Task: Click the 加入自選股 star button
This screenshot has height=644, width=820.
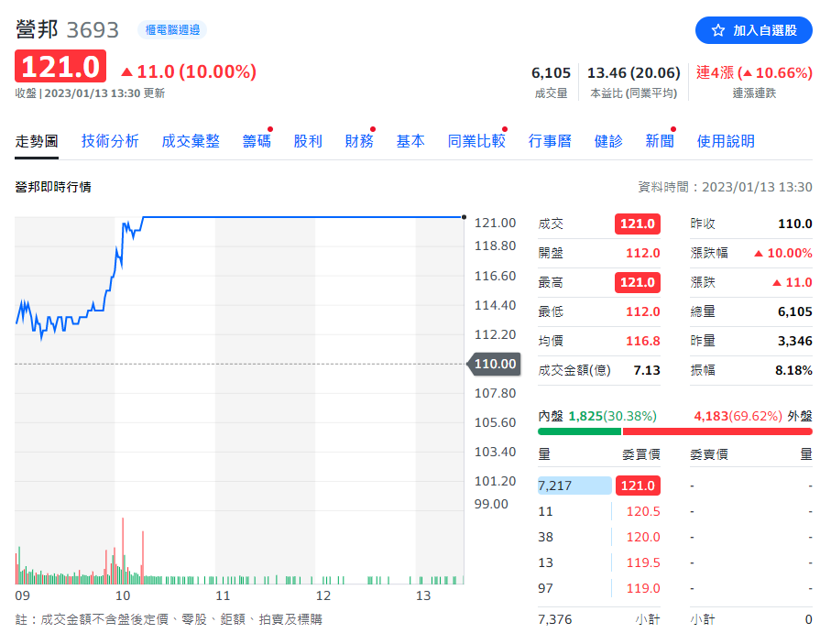Action: [753, 30]
